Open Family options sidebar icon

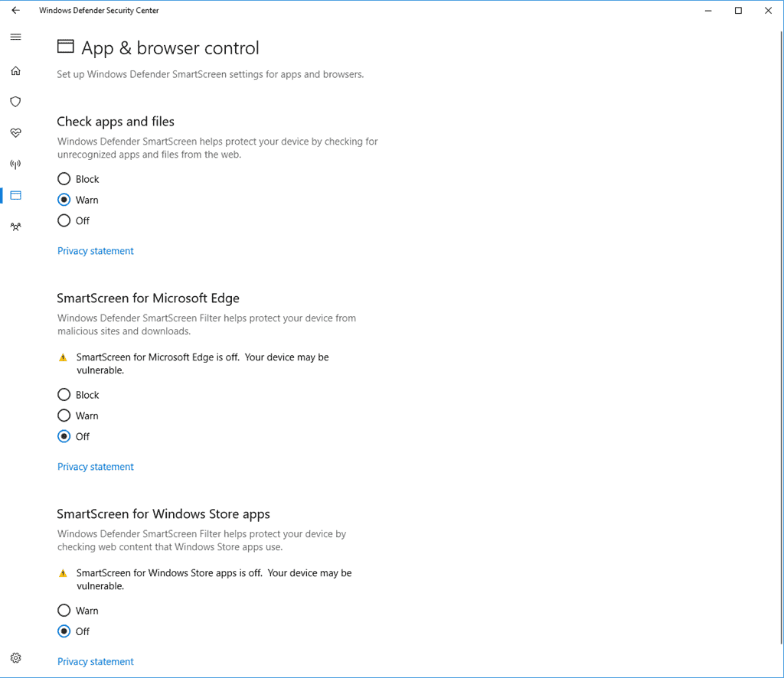(x=15, y=227)
